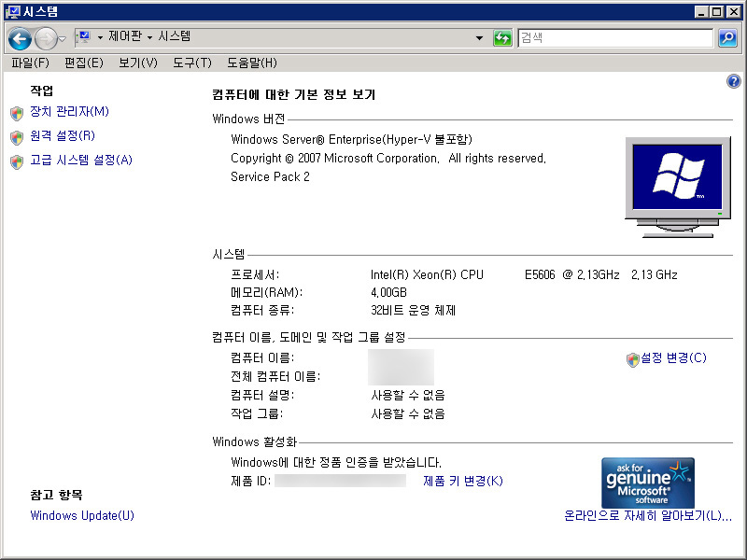Click the '4.00GB' memory value
Image resolution: width=747 pixels, height=560 pixels.
coord(388,292)
